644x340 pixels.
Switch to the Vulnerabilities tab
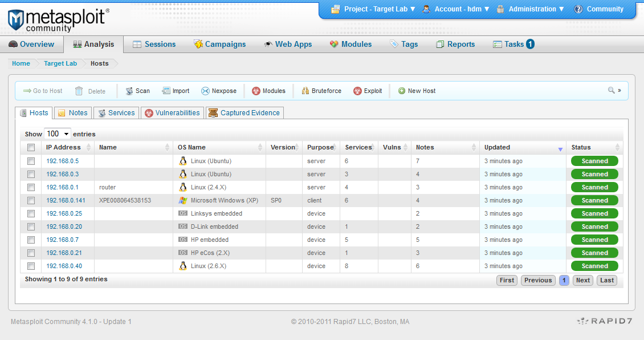[172, 112]
